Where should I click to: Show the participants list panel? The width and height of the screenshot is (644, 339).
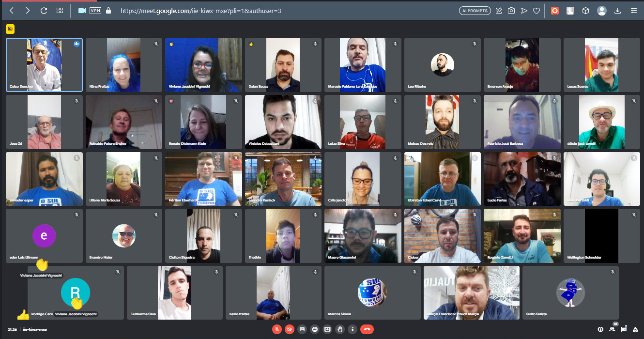click(x=612, y=329)
